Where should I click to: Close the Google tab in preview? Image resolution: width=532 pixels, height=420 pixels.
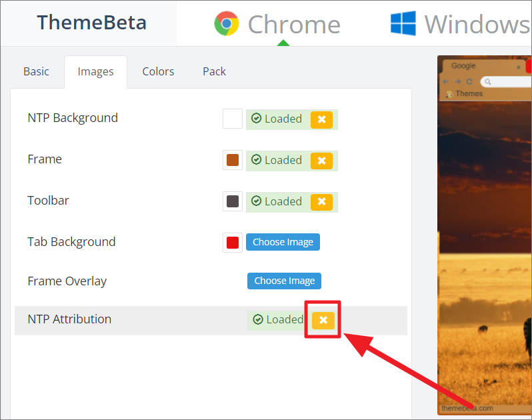(x=519, y=67)
